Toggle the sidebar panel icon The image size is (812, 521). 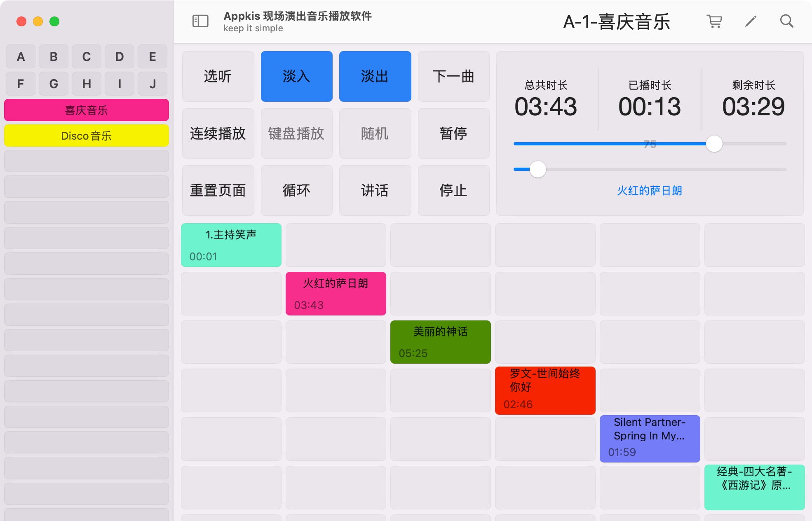pos(200,21)
